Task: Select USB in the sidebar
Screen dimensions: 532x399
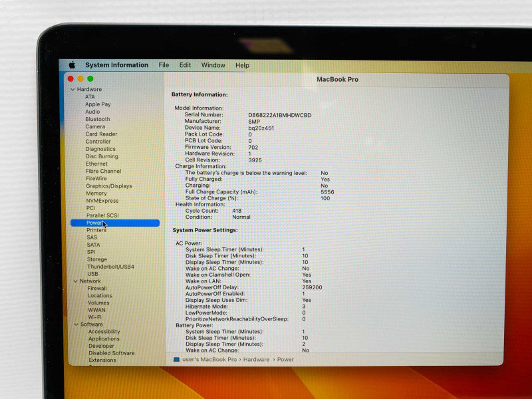Action: [92, 274]
